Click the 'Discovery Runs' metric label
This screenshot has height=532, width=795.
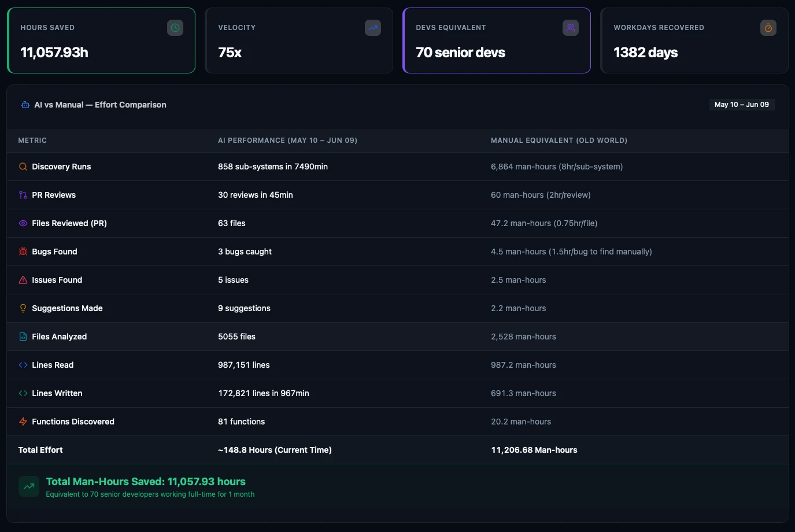(61, 167)
